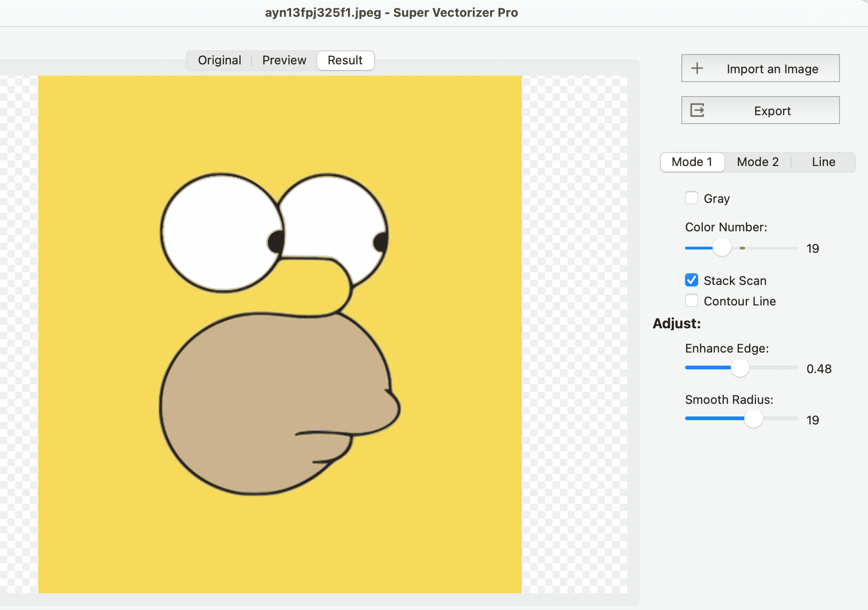The image size is (868, 610).
Task: Click the Enhance Edge slider handle
Action: [740, 367]
